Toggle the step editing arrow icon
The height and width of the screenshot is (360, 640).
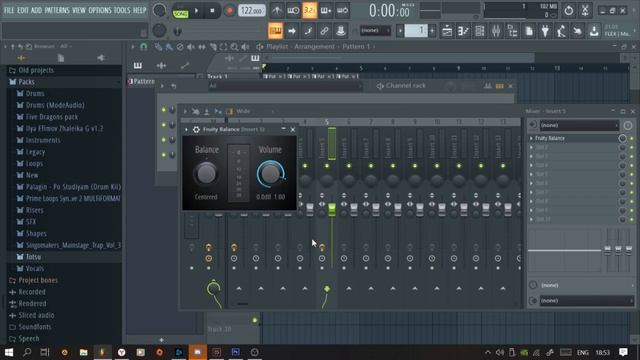[292, 31]
